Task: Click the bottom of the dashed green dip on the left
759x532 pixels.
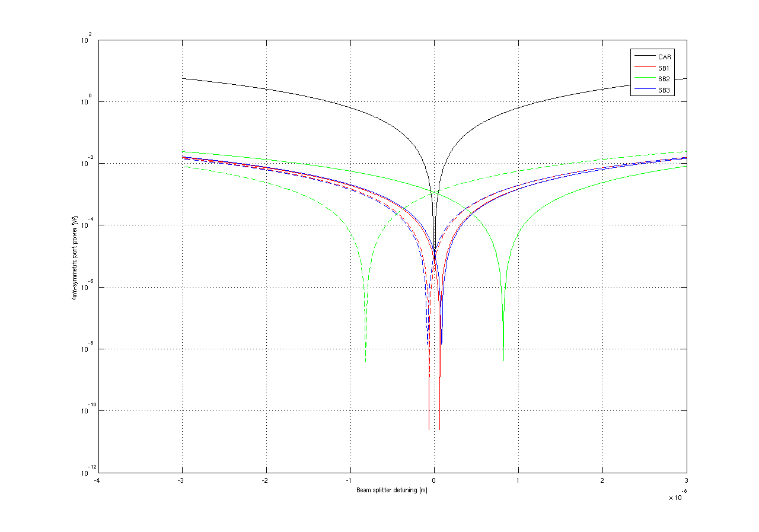Action: (365, 359)
